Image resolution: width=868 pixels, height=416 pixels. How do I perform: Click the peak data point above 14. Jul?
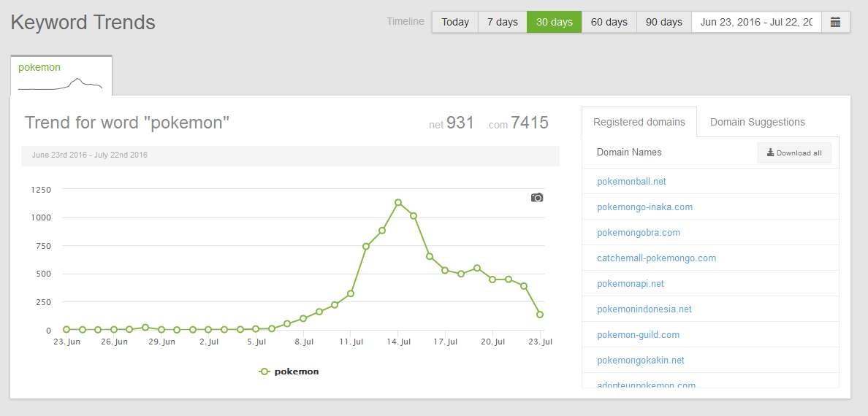coord(398,202)
